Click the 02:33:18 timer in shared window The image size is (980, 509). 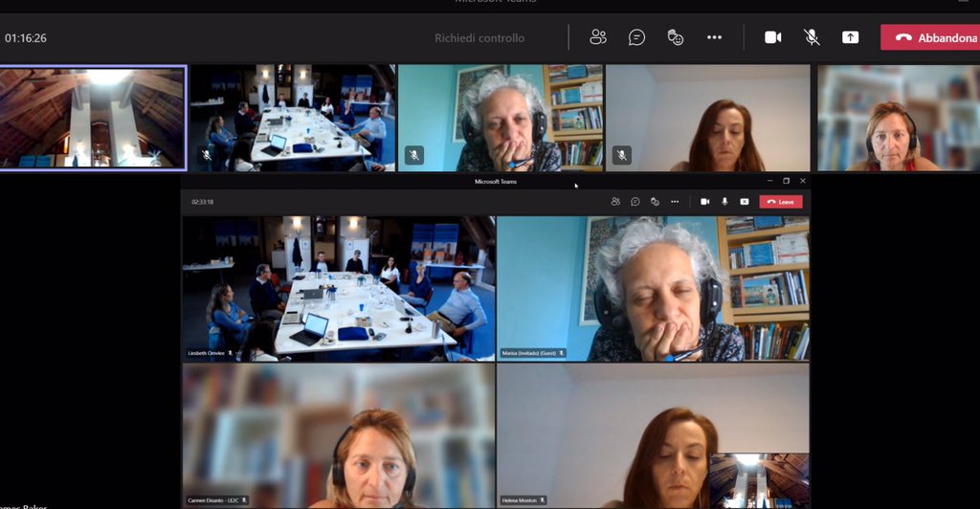click(203, 202)
